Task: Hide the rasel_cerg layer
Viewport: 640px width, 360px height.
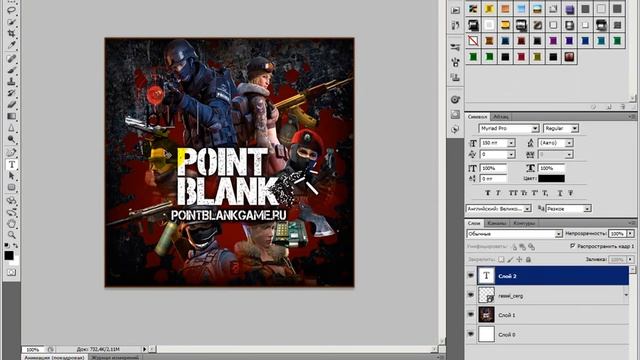Action: [x=471, y=295]
